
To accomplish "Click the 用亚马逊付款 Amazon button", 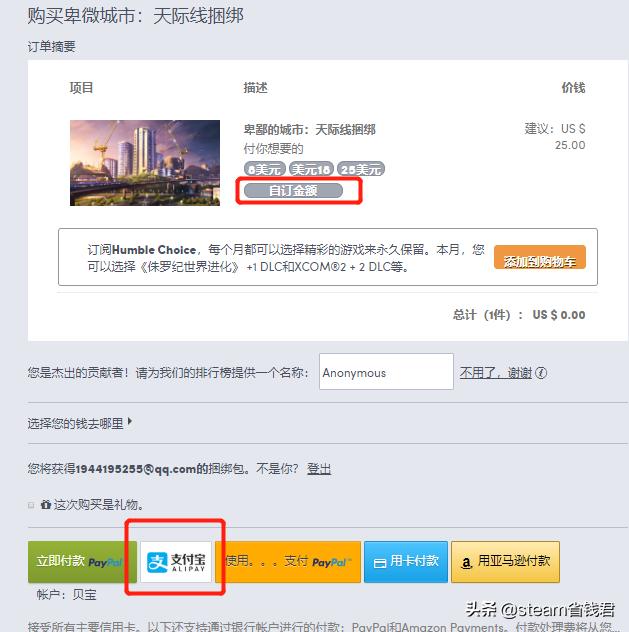I will [x=505, y=562].
